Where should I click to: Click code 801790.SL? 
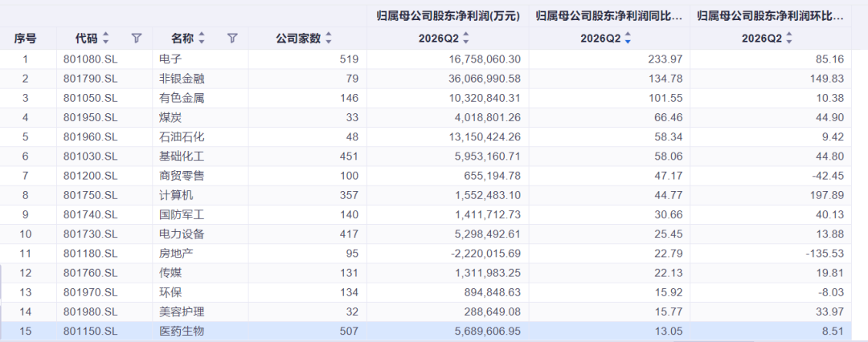(x=90, y=79)
